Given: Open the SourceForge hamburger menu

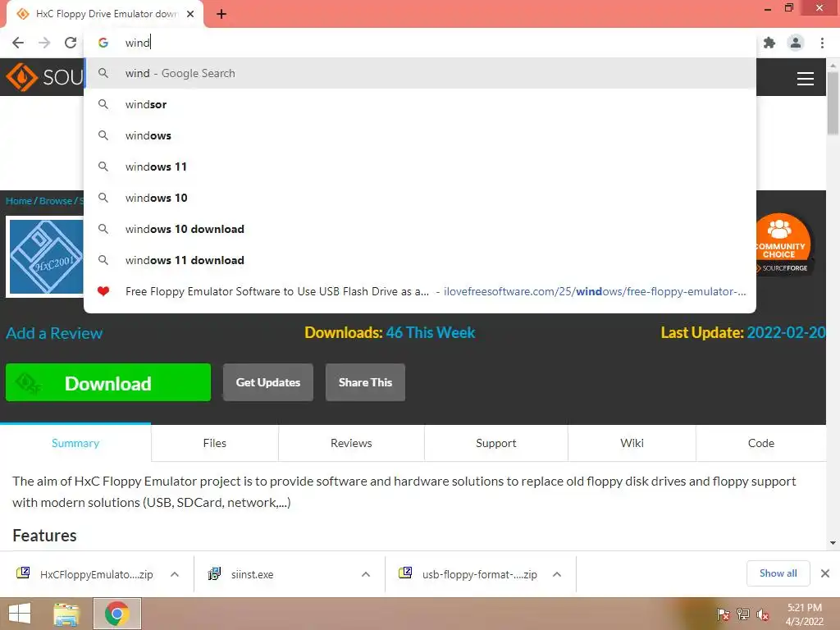Looking at the screenshot, I should (x=806, y=79).
